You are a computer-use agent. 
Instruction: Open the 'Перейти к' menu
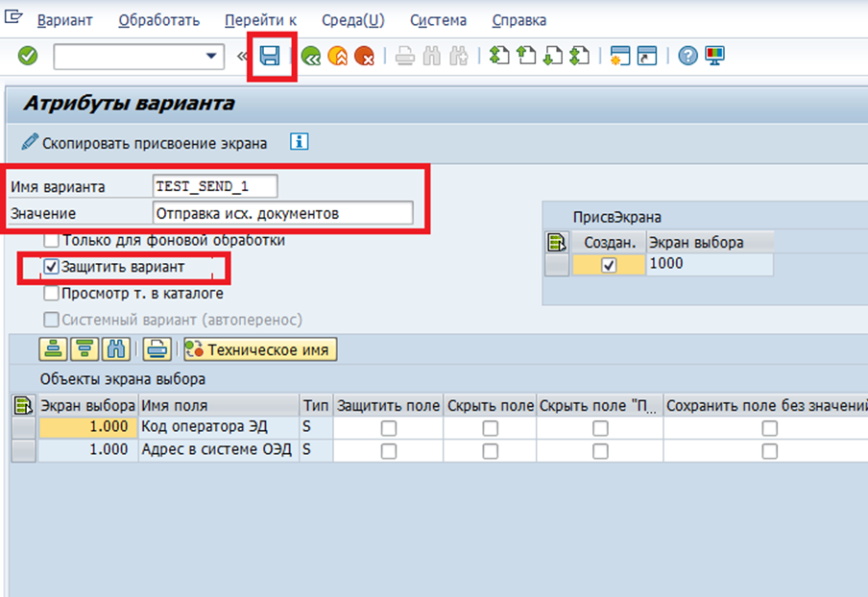click(260, 20)
